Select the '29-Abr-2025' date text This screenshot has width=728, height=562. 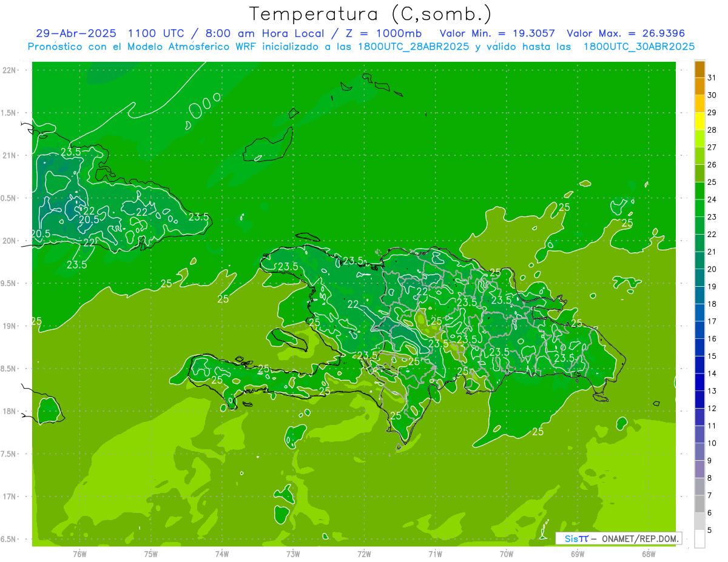pos(77,33)
